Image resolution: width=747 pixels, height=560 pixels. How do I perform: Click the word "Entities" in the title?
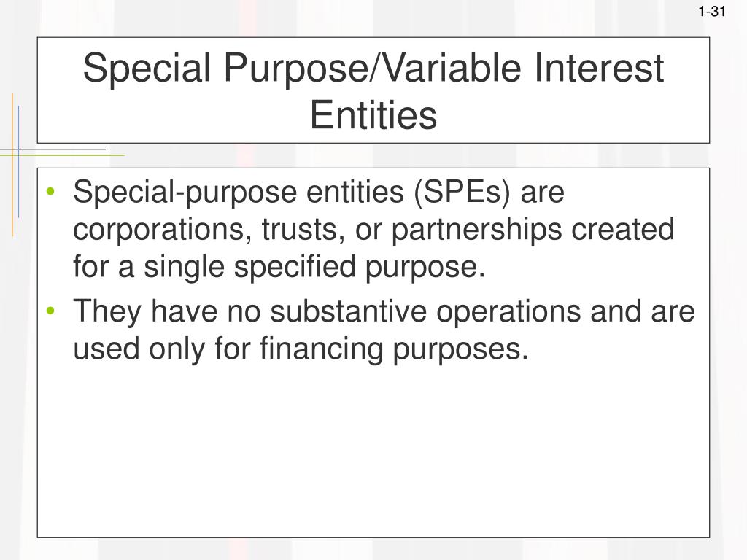(373, 115)
